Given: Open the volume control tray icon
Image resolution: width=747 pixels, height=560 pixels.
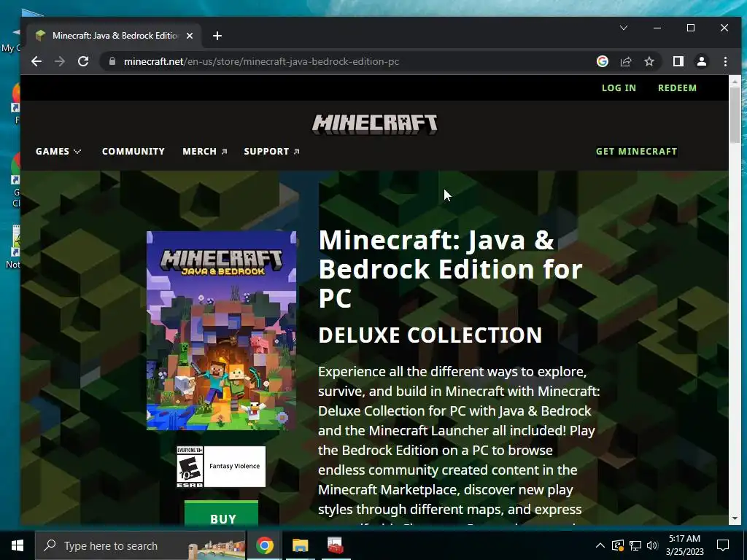Looking at the screenshot, I should click(x=652, y=545).
